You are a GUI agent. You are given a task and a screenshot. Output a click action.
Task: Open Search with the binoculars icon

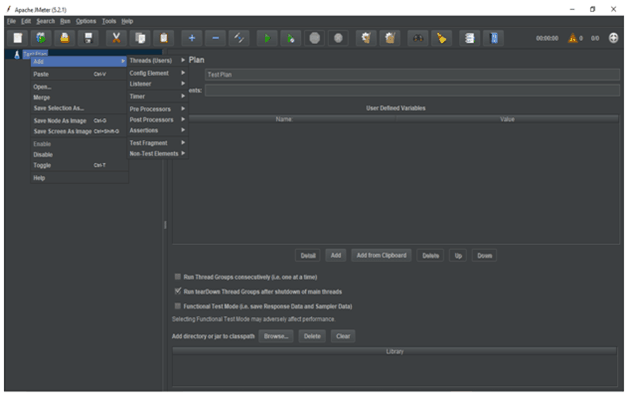[418, 38]
